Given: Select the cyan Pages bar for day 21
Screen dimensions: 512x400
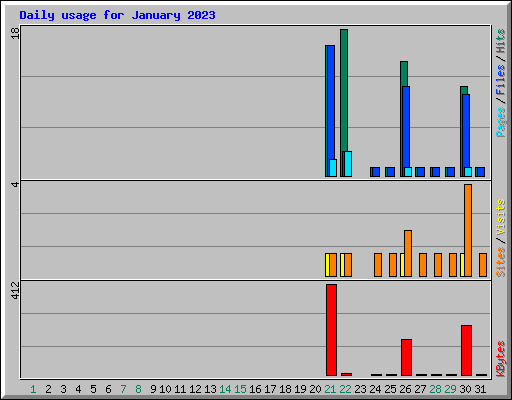Looking at the screenshot, I should pos(333,168).
